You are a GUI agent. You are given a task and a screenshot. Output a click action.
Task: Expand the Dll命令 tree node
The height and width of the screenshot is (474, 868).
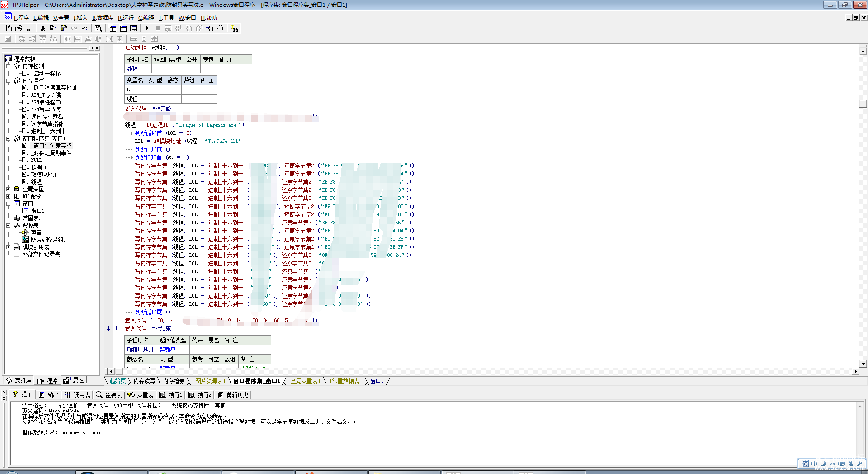(8, 196)
